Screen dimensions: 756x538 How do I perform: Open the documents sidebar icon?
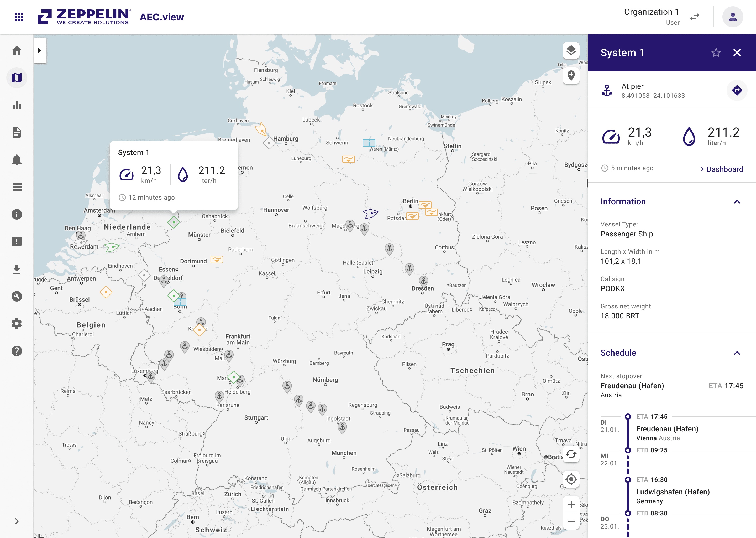(x=17, y=132)
